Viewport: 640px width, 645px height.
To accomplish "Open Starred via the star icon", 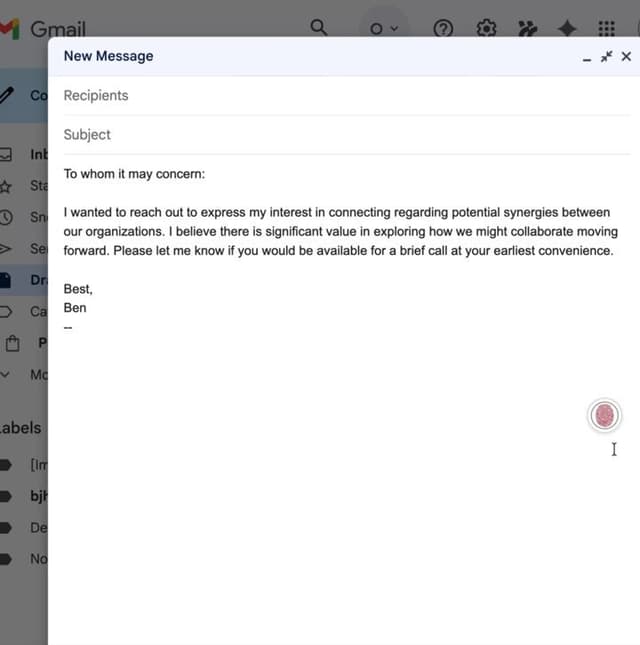I will [5, 186].
